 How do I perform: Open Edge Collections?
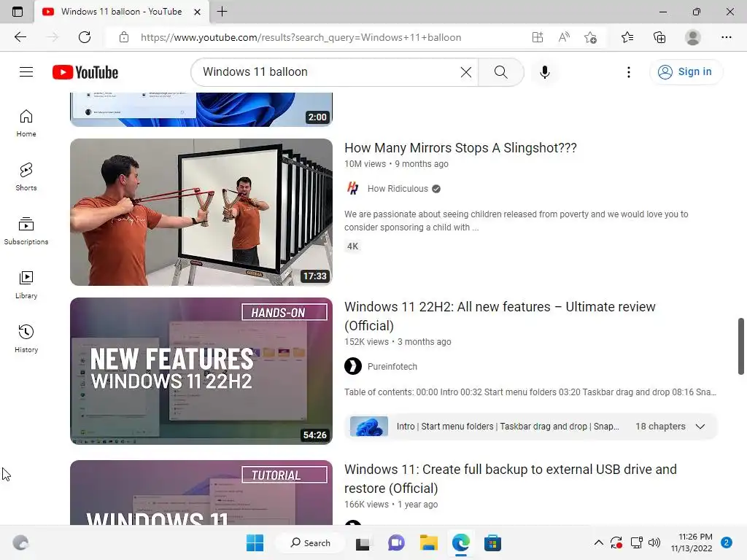(x=659, y=37)
